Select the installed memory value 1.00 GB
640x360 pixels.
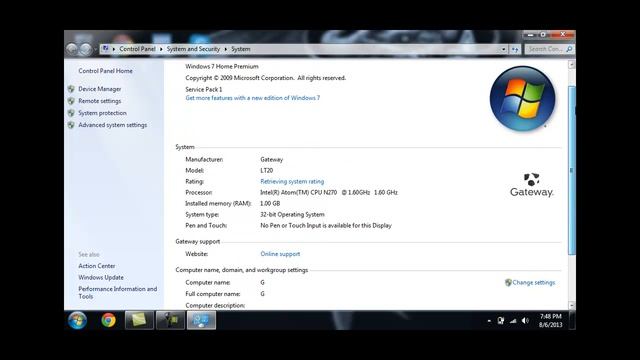270,204
